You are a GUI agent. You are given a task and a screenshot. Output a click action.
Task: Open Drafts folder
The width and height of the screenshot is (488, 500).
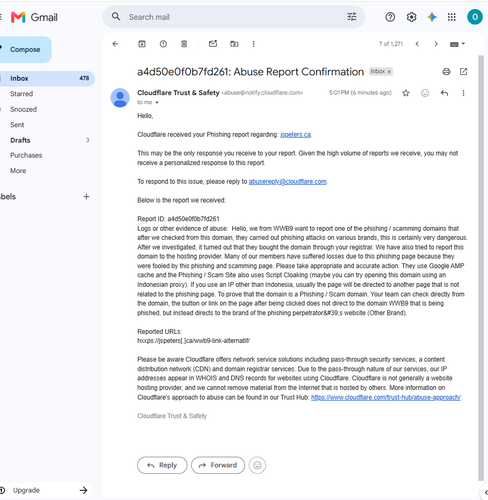coord(20,140)
